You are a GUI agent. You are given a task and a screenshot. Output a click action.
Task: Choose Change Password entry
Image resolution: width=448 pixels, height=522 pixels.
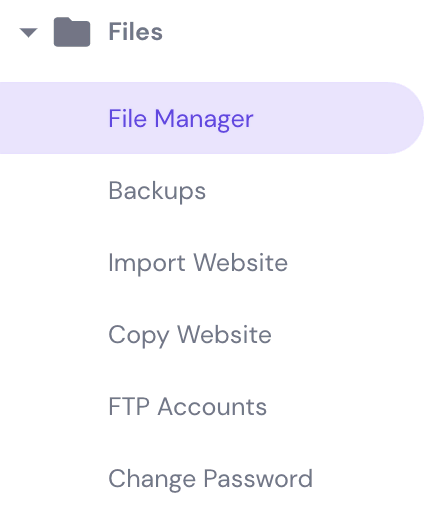click(211, 479)
